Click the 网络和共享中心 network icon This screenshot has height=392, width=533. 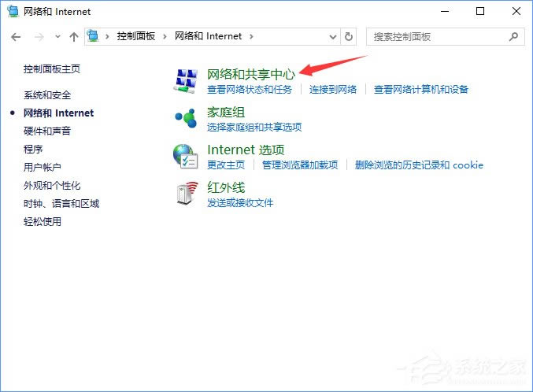coord(186,81)
